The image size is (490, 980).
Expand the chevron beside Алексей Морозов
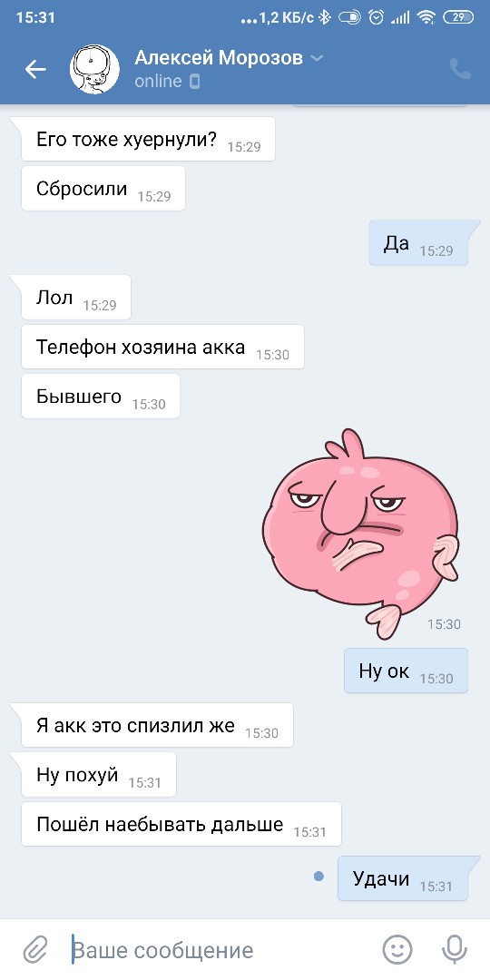pyautogui.click(x=317, y=59)
